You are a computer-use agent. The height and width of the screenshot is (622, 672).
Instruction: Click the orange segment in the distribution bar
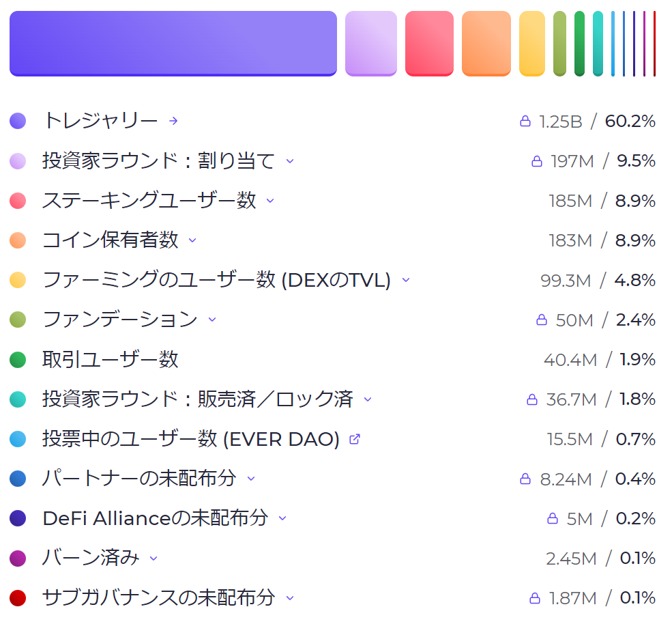(486, 43)
